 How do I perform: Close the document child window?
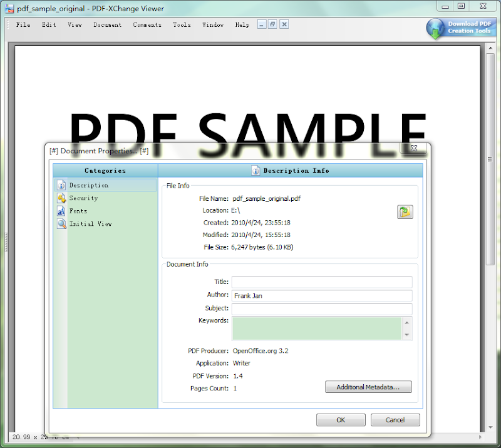284,24
